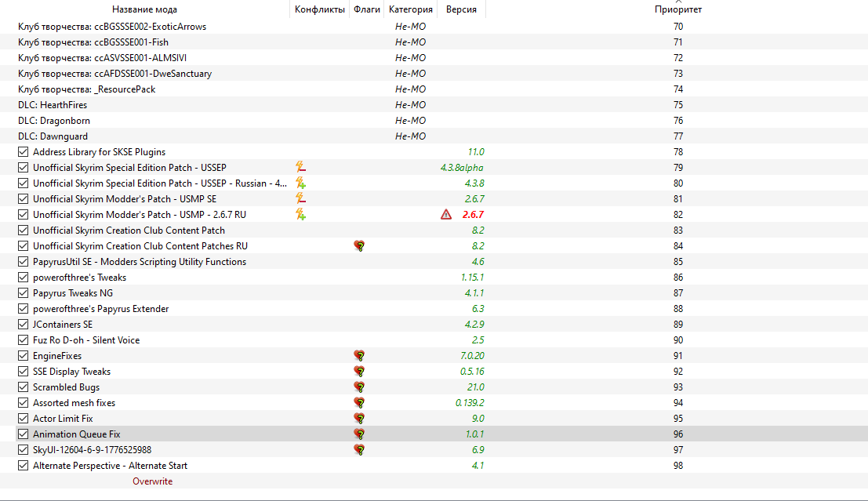
Task: Disable powerofthree's Tweaks mod
Action: click(23, 277)
